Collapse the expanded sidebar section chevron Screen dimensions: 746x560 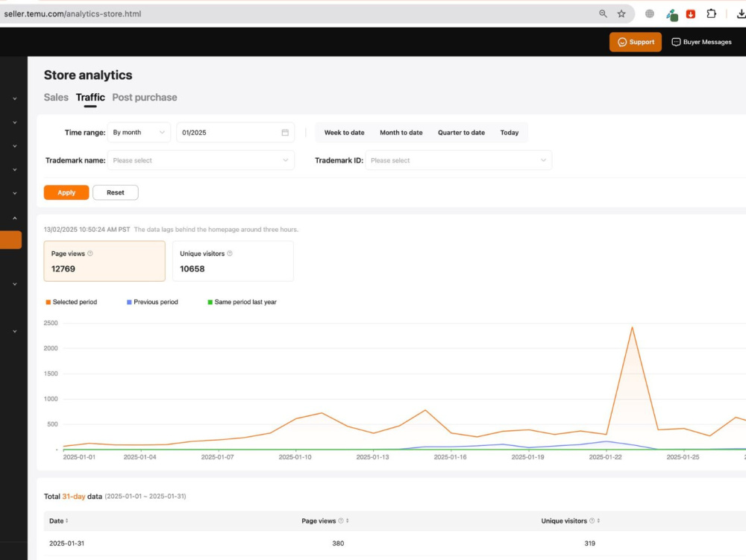click(15, 218)
